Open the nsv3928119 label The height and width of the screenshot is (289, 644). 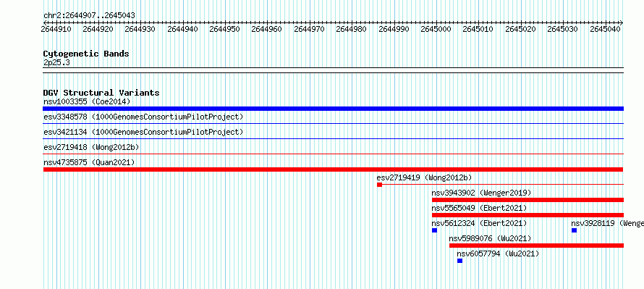click(607, 223)
